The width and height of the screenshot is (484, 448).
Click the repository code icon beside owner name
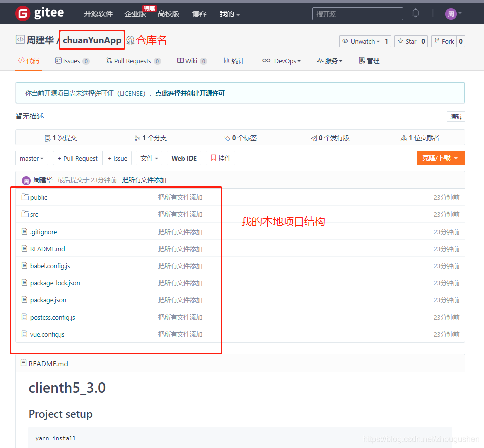coord(20,40)
